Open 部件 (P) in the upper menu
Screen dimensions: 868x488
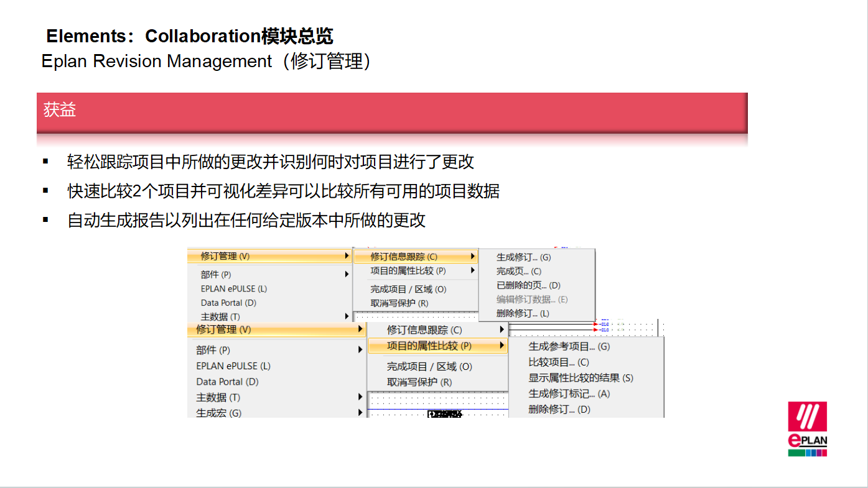pyautogui.click(x=216, y=274)
